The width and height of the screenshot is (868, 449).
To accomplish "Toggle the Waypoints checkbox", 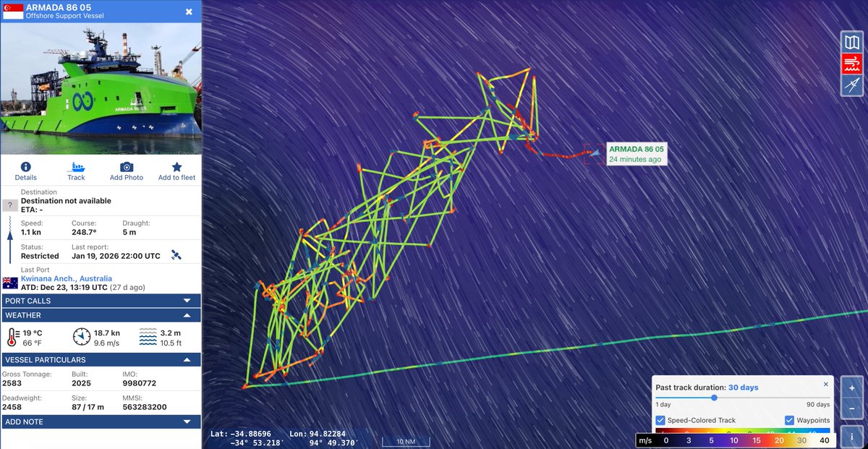I will tap(789, 420).
